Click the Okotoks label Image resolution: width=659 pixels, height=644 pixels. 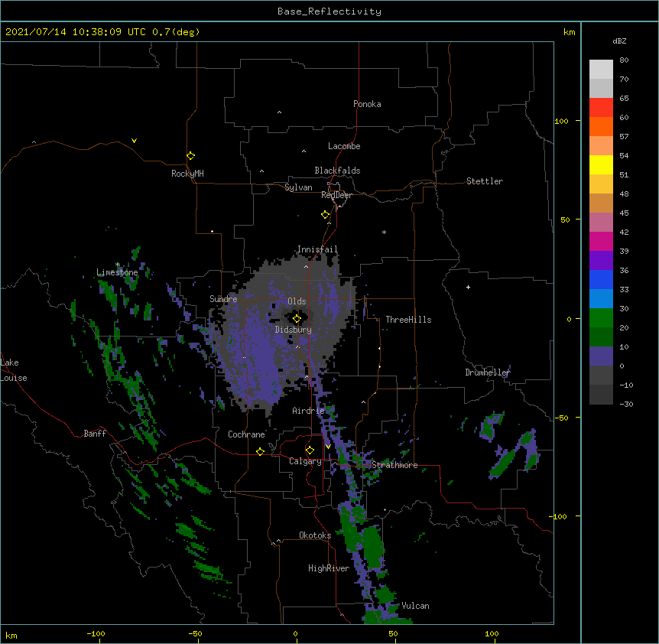(315, 535)
